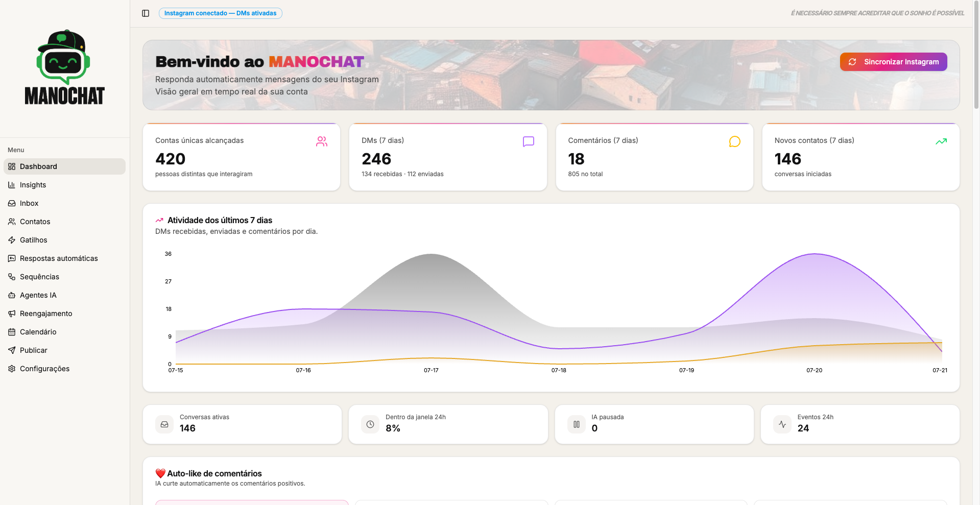Click the Contatos people icon in sidebar
The width and height of the screenshot is (980, 505).
click(12, 222)
